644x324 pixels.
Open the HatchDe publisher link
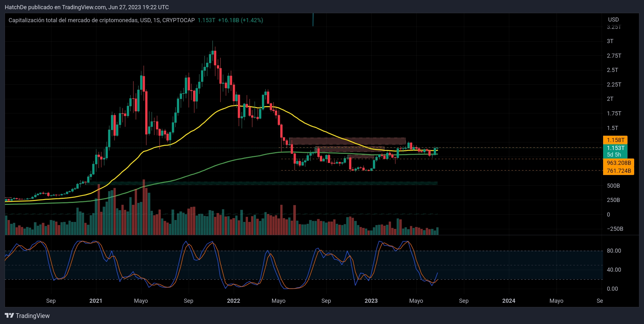pos(16,7)
